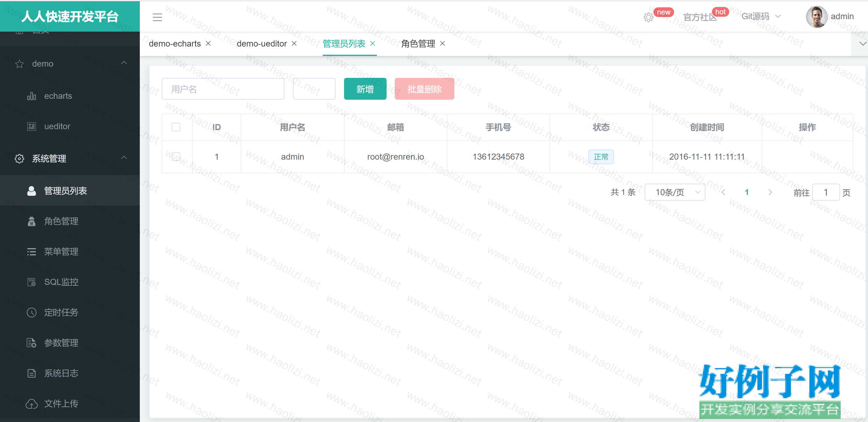Screen dimensions: 868x422
Task: Click the 文件上传 cloud upload icon
Action: 31,403
